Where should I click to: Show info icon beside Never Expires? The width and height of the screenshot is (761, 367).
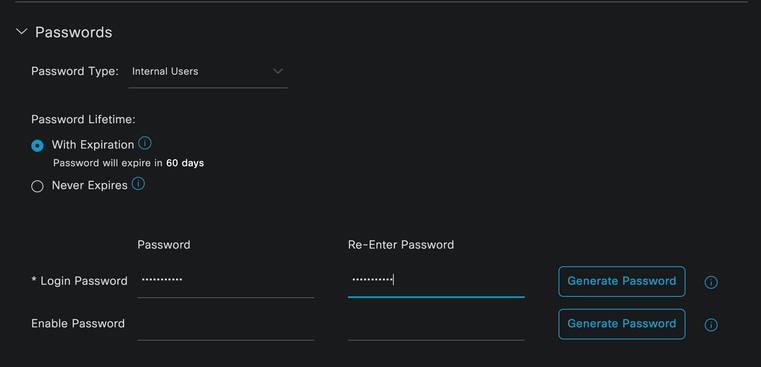pos(138,184)
